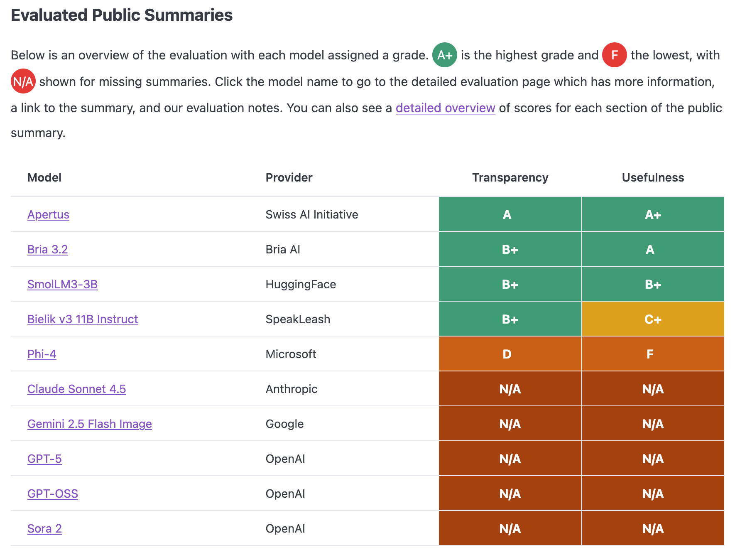Screen dimensions: 735x560
Task: Follow the GPT-OSS model link
Action: click(x=52, y=494)
